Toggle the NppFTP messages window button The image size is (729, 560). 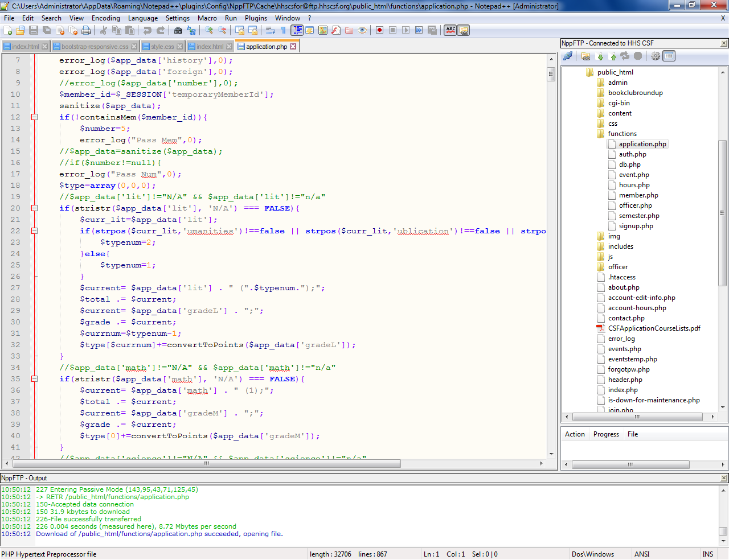click(x=669, y=56)
